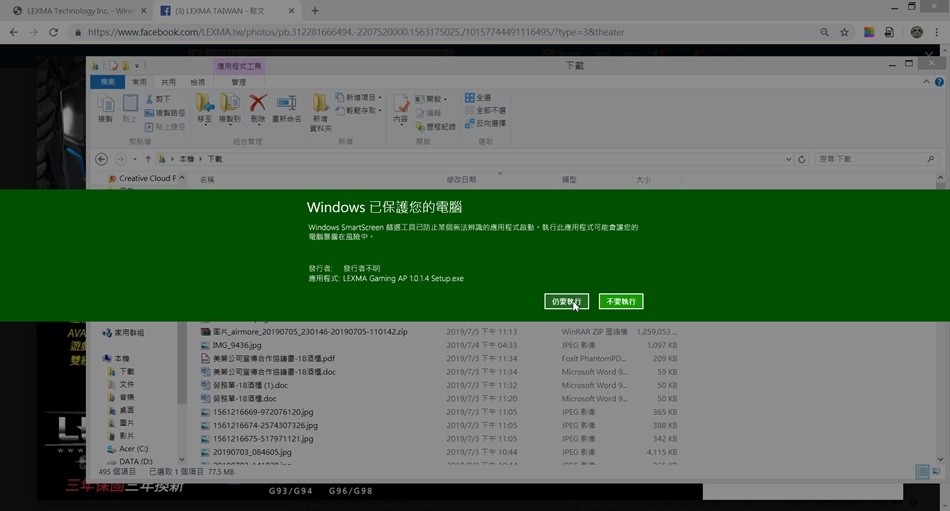Sort by 類型 (Type) column header

pyautogui.click(x=569, y=179)
